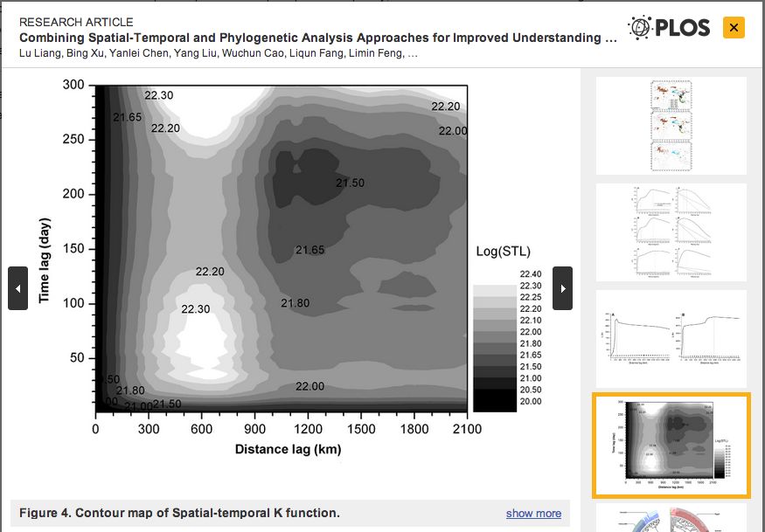The width and height of the screenshot is (765, 532).
Task: Click the 20.00 legend value
Action: coord(531,401)
